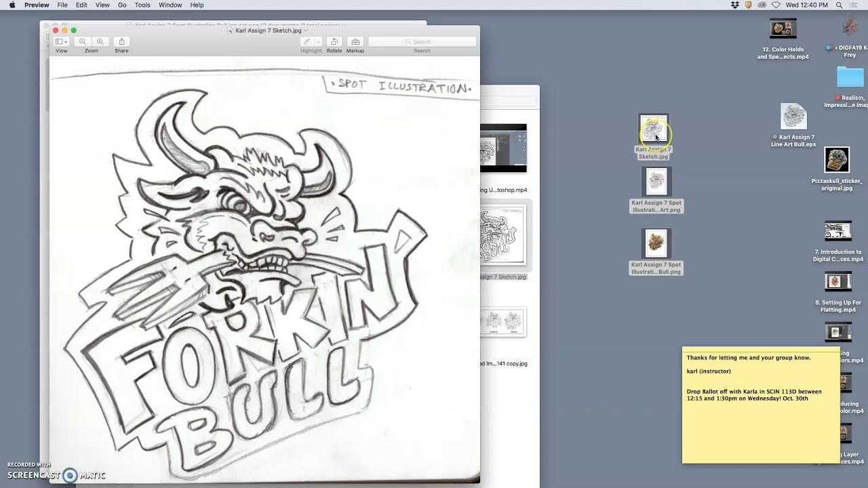868x488 pixels.
Task: Show the Markup toolbox
Action: 355,41
